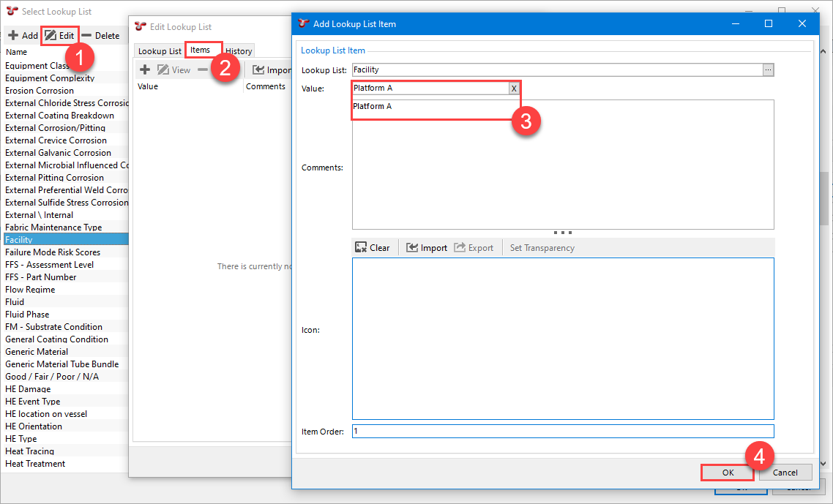Select HE Orientation row
This screenshot has height=504, width=833.
pyautogui.click(x=66, y=426)
